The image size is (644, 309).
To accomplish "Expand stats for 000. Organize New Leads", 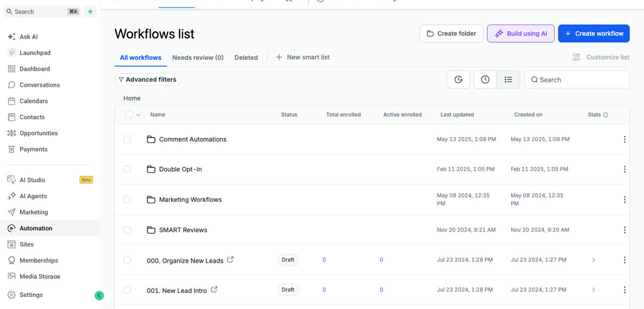I will pyautogui.click(x=593, y=260).
